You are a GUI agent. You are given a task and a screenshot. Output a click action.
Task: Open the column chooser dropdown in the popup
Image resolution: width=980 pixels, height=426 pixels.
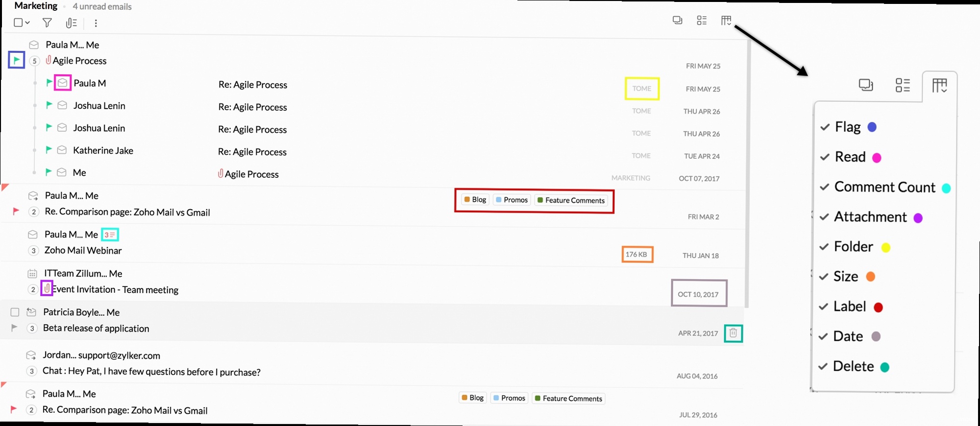click(x=939, y=86)
